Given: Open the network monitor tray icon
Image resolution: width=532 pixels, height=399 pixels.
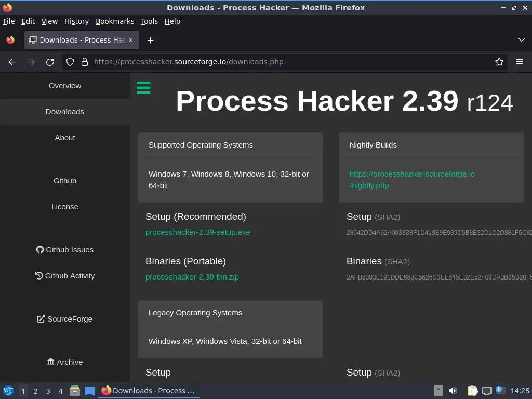Looking at the screenshot, I should (x=486, y=391).
